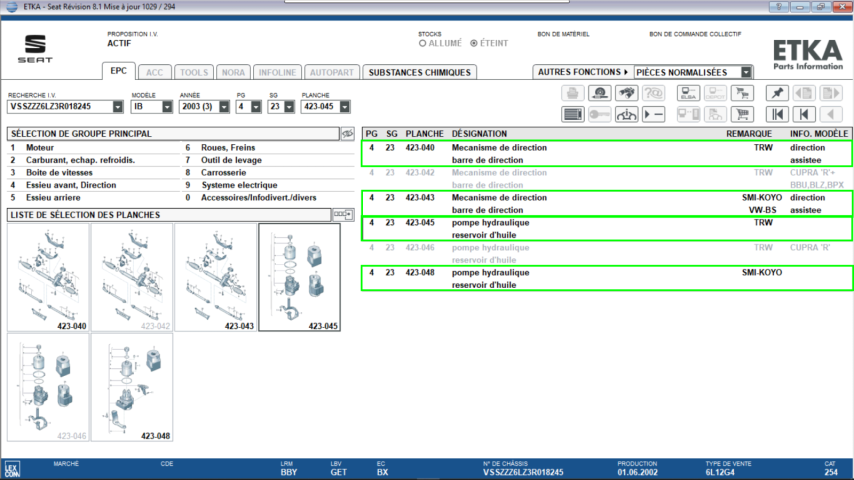Jump to first with double-bar arrow
The width and height of the screenshot is (854, 480).
[777, 114]
